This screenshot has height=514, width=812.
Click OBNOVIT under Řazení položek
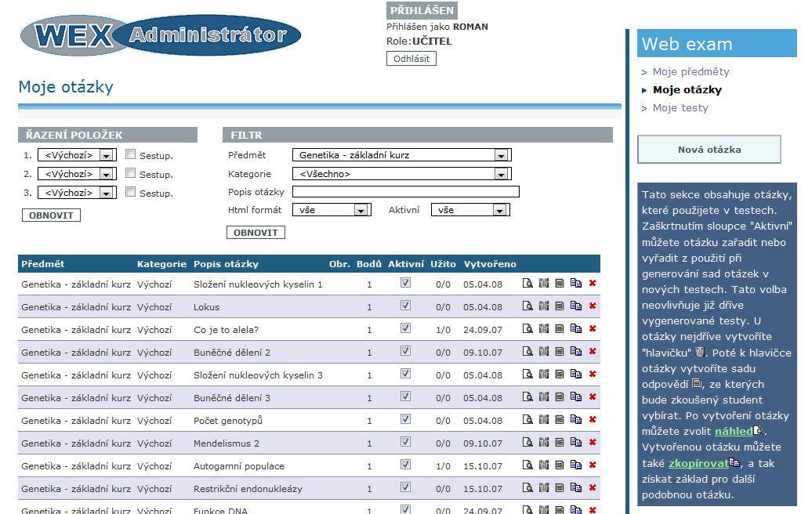51,215
